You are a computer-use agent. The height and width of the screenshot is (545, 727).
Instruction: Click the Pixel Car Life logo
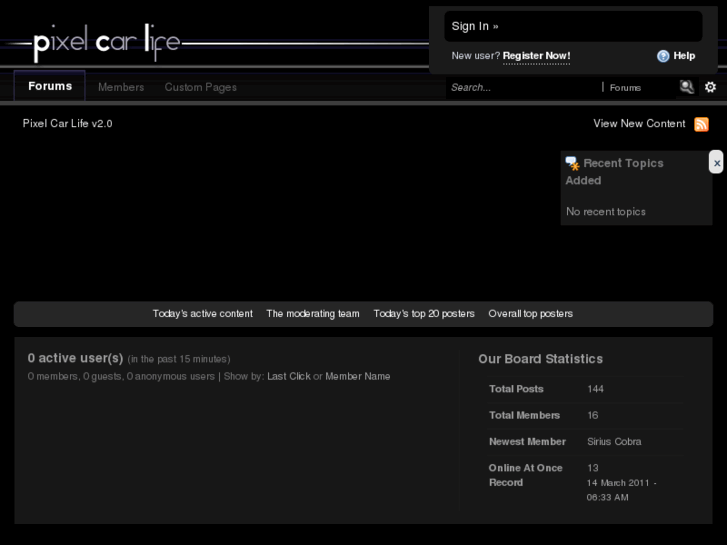107,43
